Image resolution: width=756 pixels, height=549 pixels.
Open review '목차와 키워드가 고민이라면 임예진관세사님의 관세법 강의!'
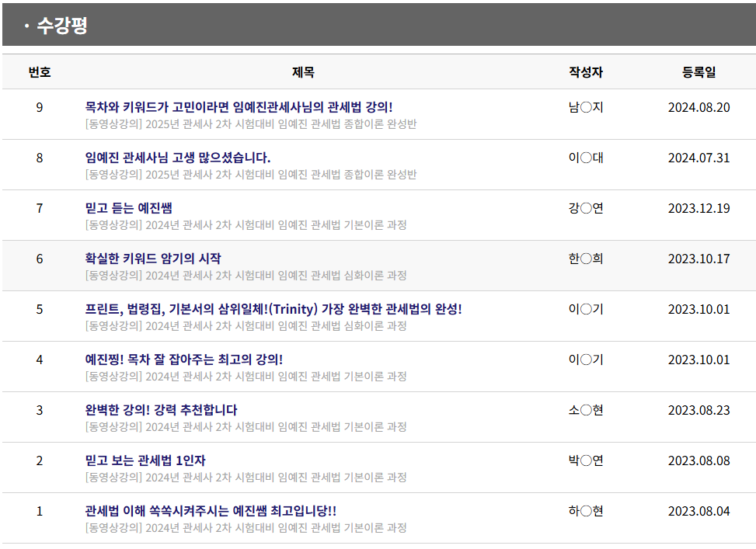239,107
